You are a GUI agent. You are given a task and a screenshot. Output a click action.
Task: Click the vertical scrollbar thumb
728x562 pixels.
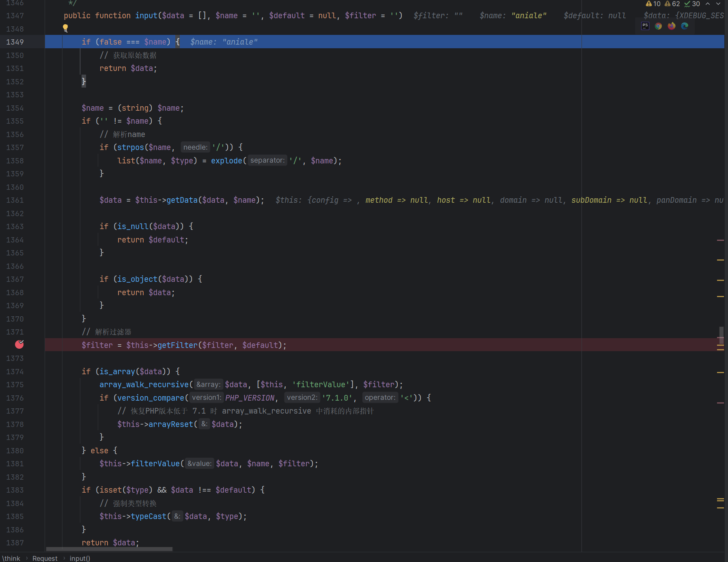[721, 335]
